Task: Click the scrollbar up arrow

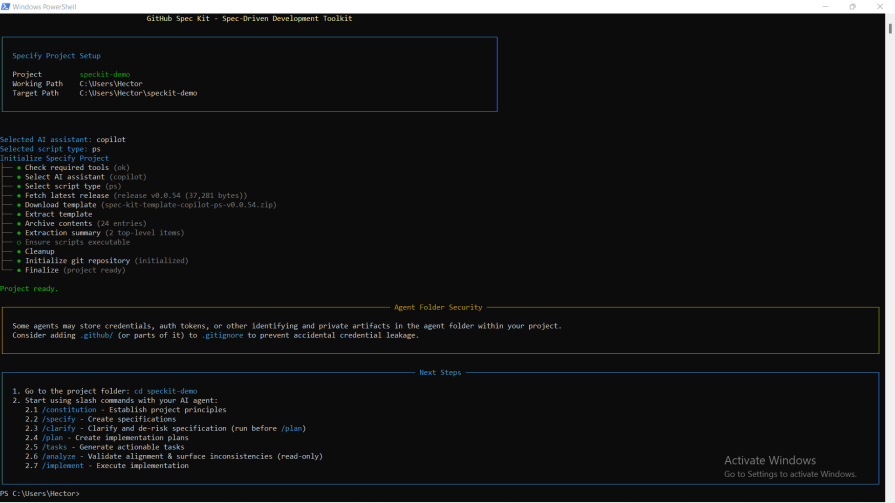Action: pyautogui.click(x=890, y=17)
